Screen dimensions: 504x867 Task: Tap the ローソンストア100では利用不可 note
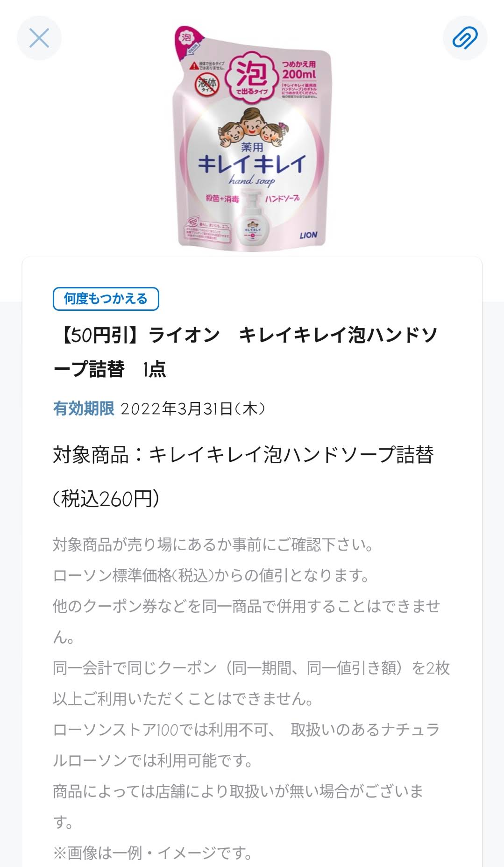click(247, 745)
